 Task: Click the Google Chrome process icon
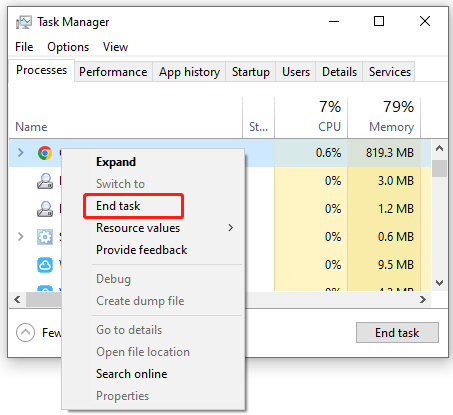pyautogui.click(x=45, y=153)
